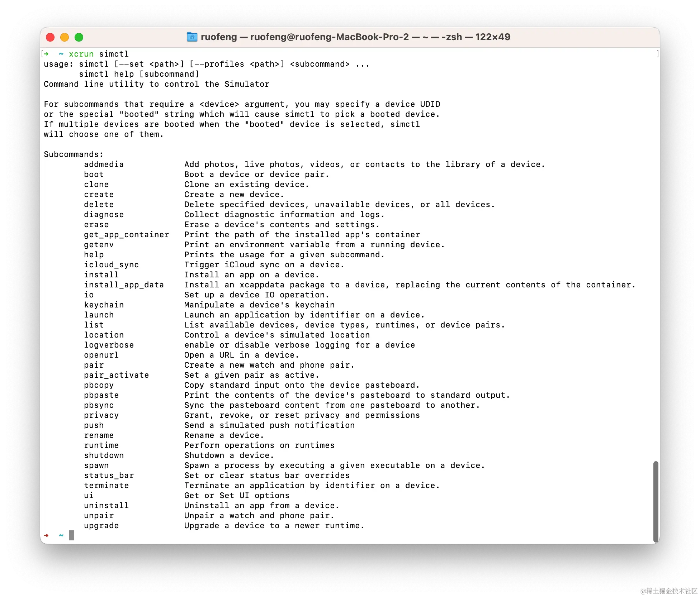Minimize the terminal with yellow button

(65, 37)
